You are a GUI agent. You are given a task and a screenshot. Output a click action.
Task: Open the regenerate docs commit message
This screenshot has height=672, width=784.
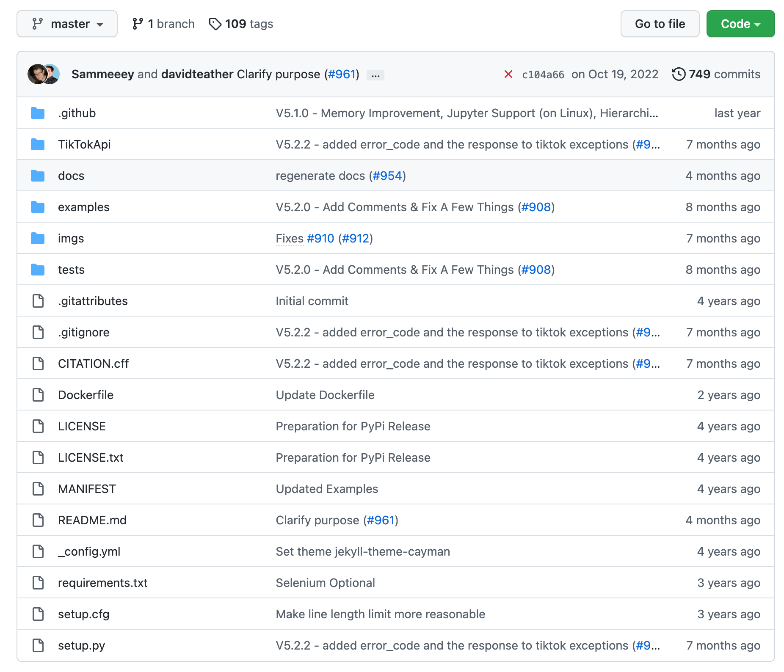pos(320,176)
